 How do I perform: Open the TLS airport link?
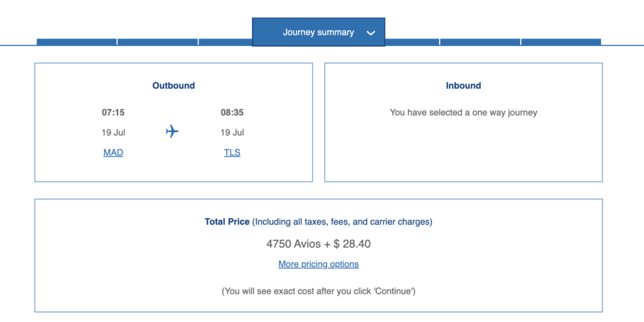click(232, 152)
